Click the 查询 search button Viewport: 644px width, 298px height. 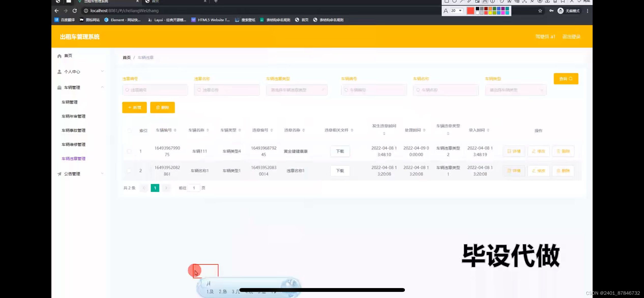point(566,79)
